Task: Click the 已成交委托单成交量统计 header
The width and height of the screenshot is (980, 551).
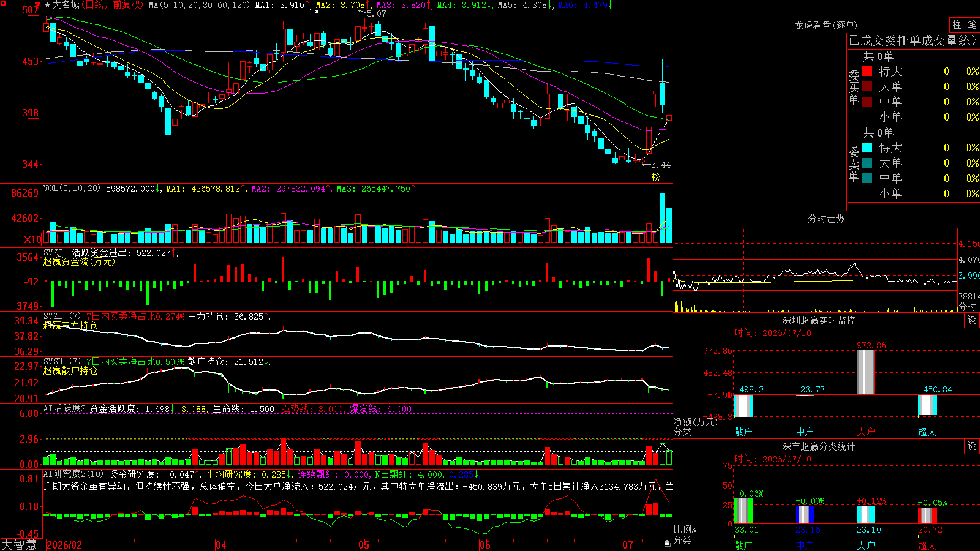Action: 914,40
